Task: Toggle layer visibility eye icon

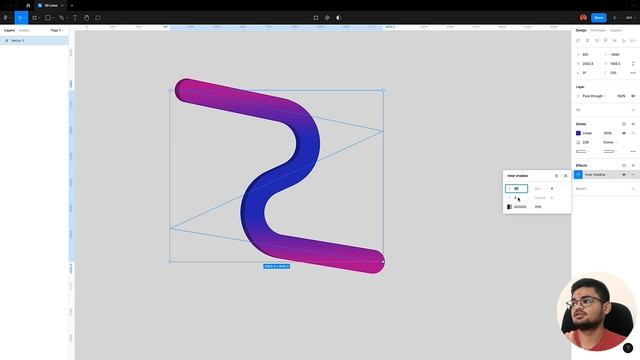Action: 633,96
